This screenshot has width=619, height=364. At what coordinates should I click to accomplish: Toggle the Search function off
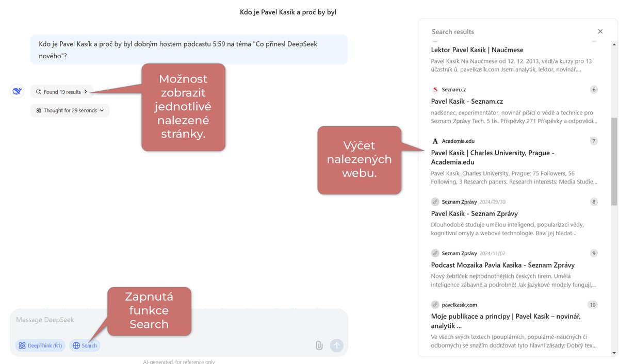(x=85, y=345)
